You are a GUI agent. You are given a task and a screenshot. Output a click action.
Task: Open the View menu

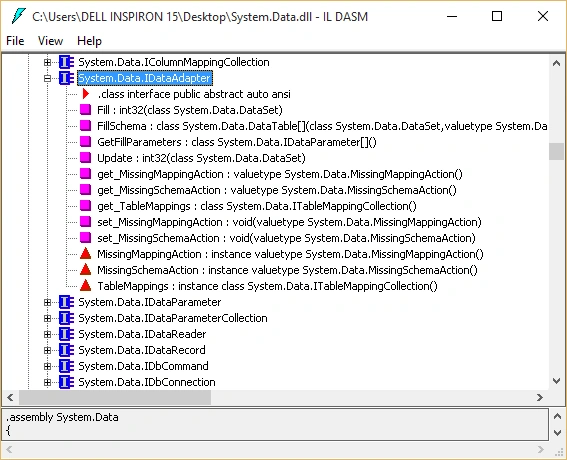[x=50, y=41]
